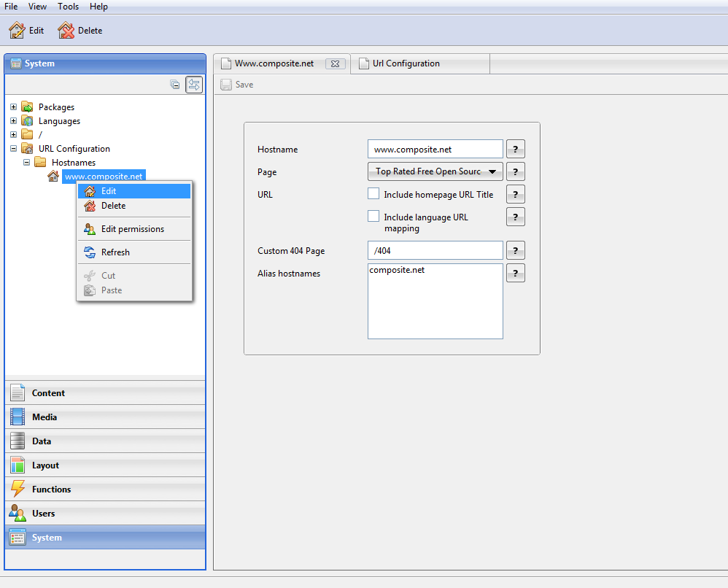
Task: Choose Edit permissions from context menu
Action: [132, 229]
